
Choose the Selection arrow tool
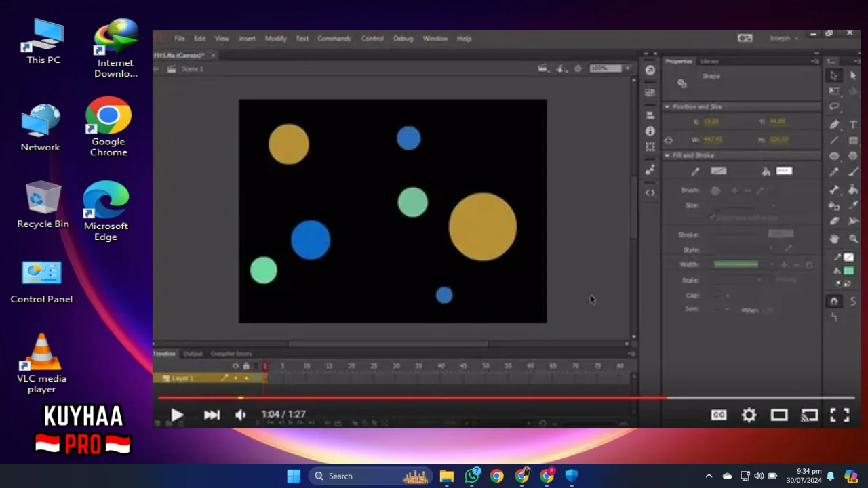click(x=834, y=76)
